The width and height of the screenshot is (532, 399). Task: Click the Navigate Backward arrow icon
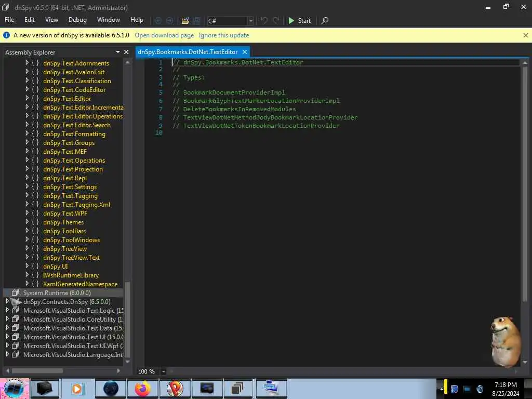(x=158, y=21)
